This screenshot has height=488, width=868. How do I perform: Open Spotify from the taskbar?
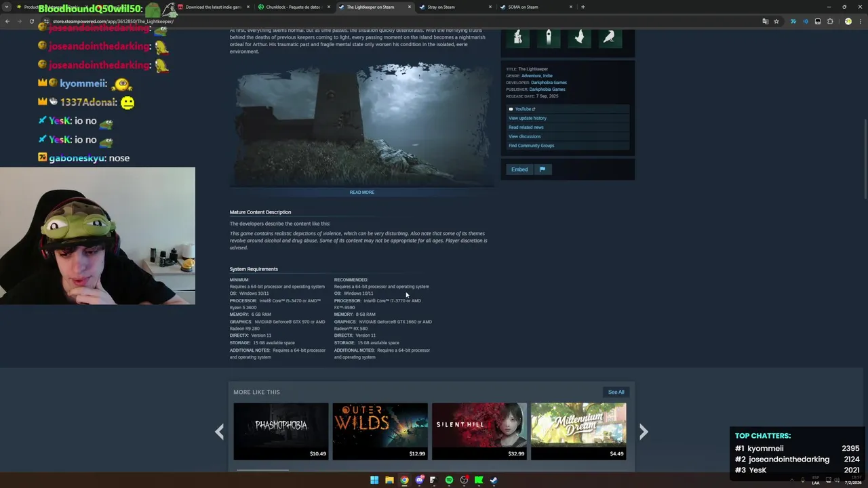coord(449,480)
